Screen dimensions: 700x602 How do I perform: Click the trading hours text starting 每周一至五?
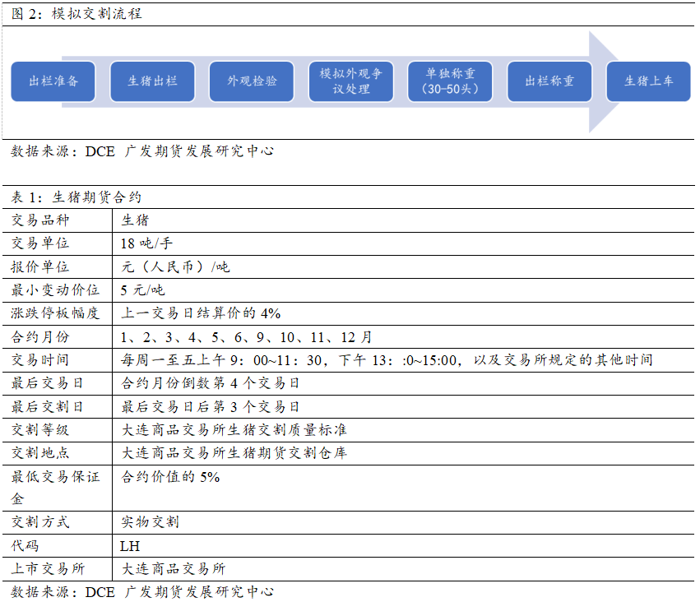pyautogui.click(x=387, y=360)
